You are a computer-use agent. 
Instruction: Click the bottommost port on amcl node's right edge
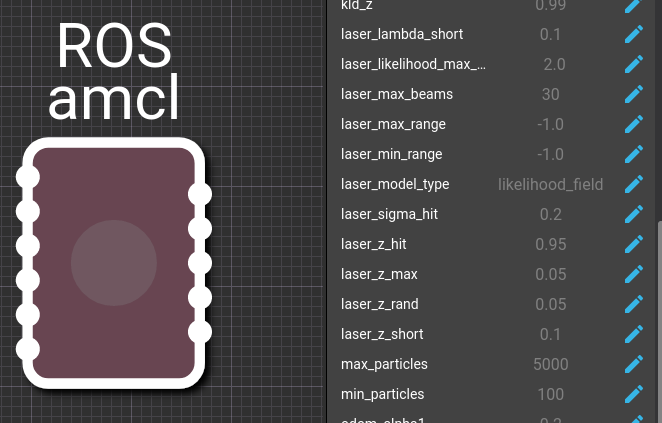point(200,332)
